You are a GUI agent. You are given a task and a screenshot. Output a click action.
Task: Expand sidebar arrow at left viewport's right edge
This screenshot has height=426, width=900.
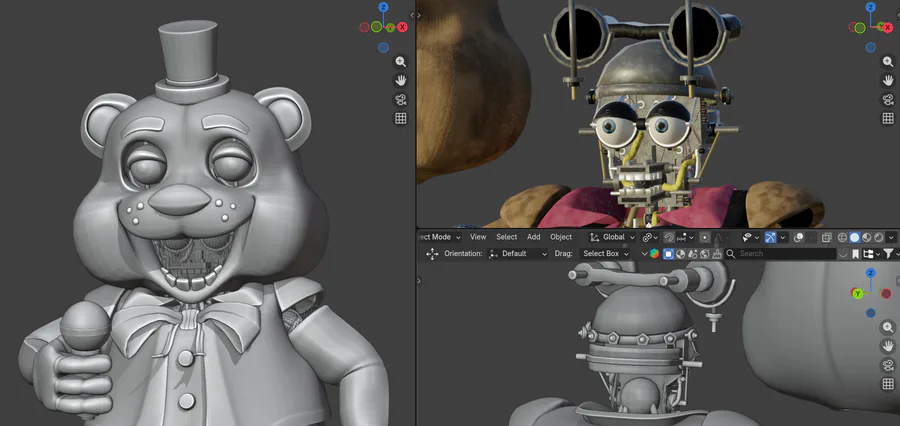click(x=412, y=16)
